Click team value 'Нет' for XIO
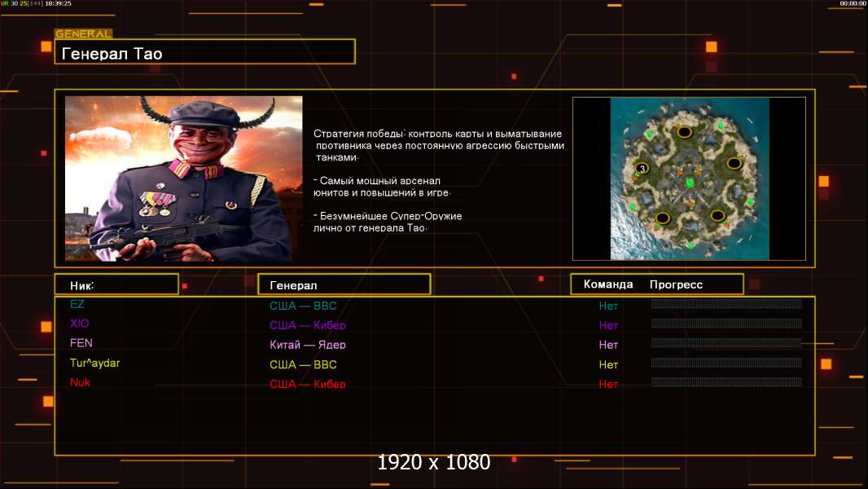 [x=608, y=325]
